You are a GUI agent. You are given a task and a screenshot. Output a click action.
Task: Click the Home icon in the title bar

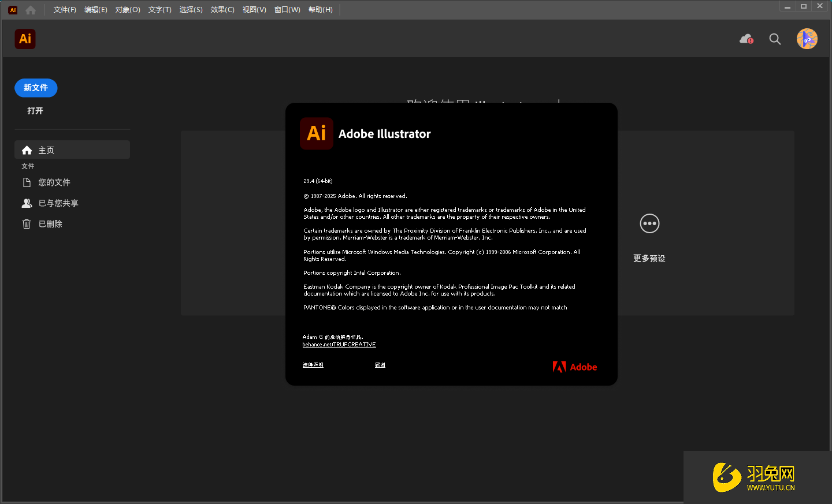pos(31,10)
